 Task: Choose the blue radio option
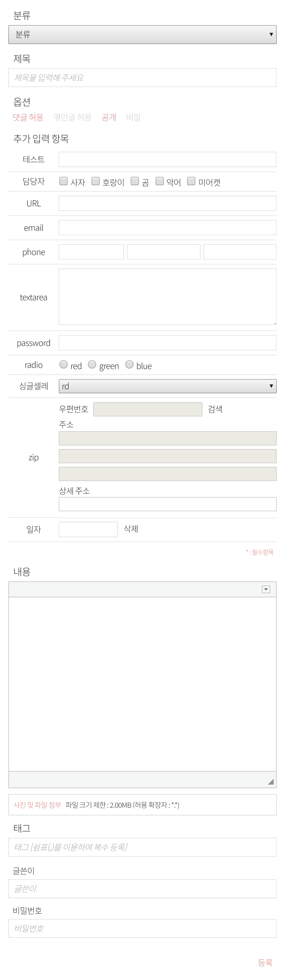coord(129,364)
